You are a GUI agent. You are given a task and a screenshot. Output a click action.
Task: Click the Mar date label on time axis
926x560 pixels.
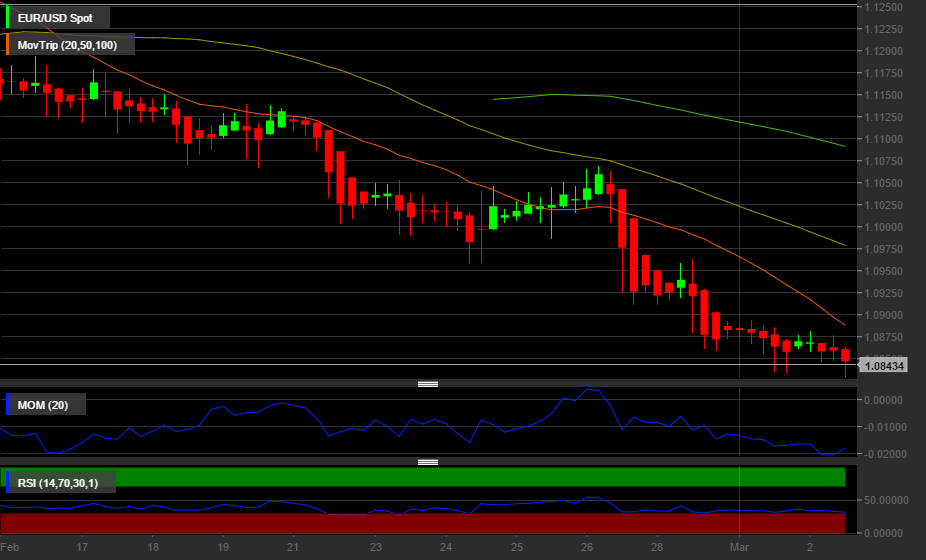pos(738,547)
